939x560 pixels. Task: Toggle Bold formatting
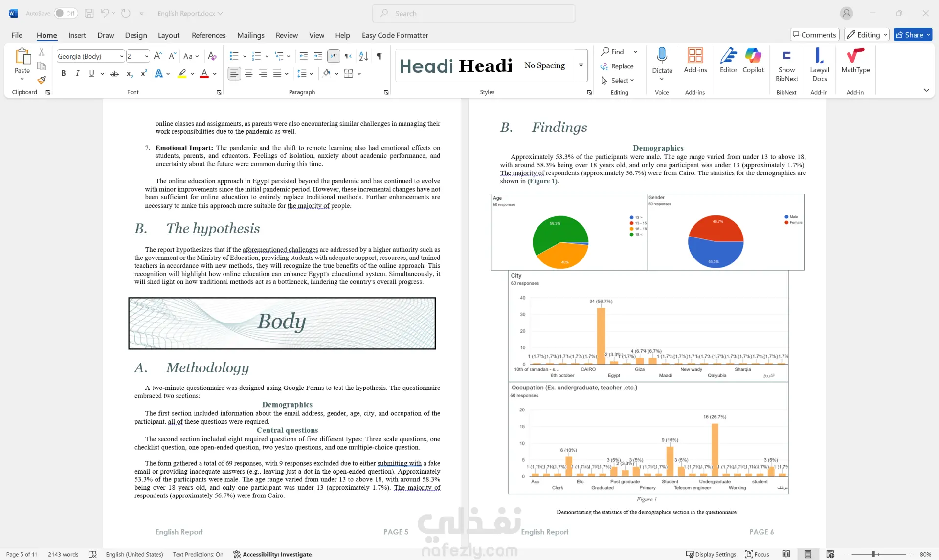(x=63, y=73)
